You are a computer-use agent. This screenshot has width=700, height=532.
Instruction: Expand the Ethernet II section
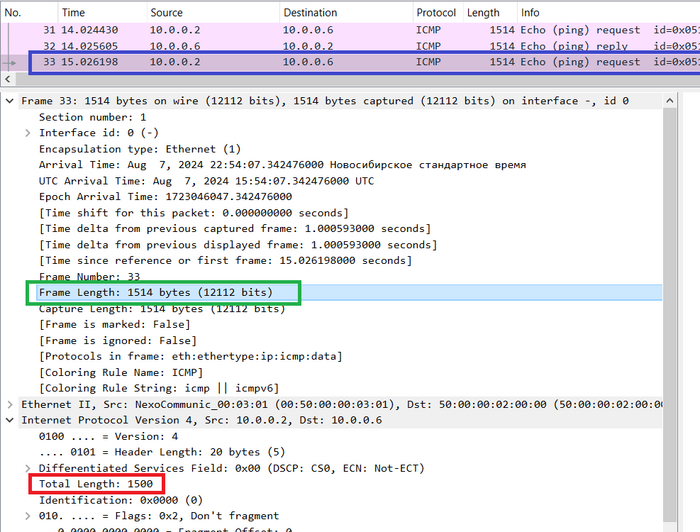pos(9,404)
